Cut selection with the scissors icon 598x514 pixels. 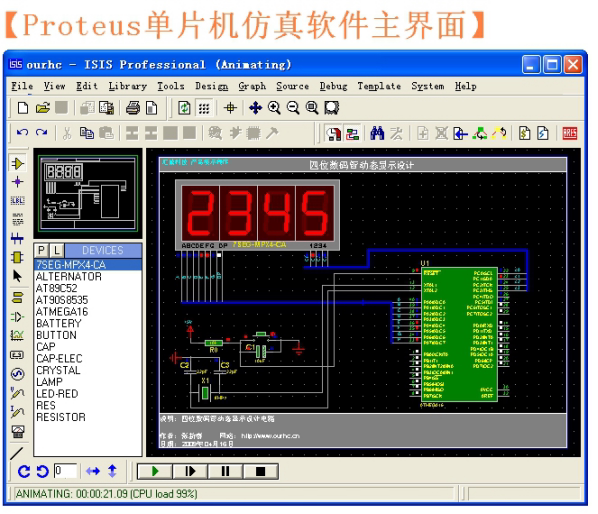pos(67,133)
